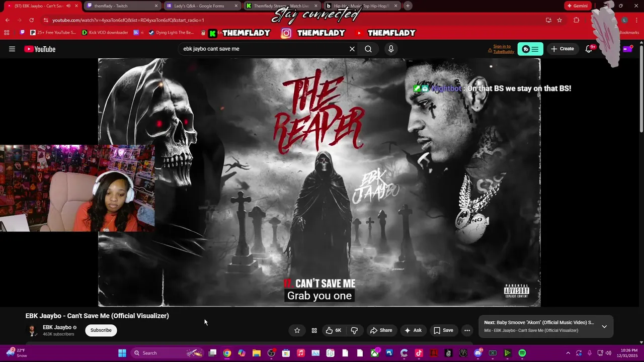Image resolution: width=644 pixels, height=362 pixels.
Task: Go to YouTube home via logo
Action: [x=40, y=49]
